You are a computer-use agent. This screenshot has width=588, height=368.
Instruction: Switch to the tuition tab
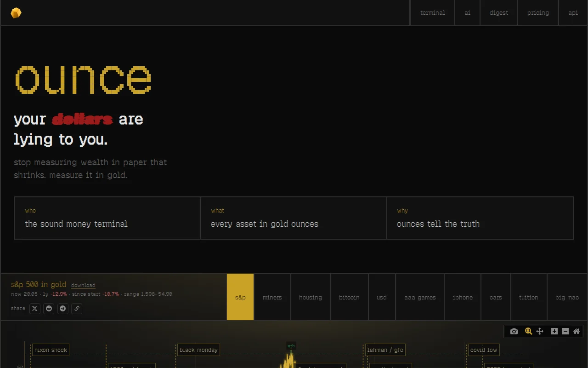click(529, 297)
